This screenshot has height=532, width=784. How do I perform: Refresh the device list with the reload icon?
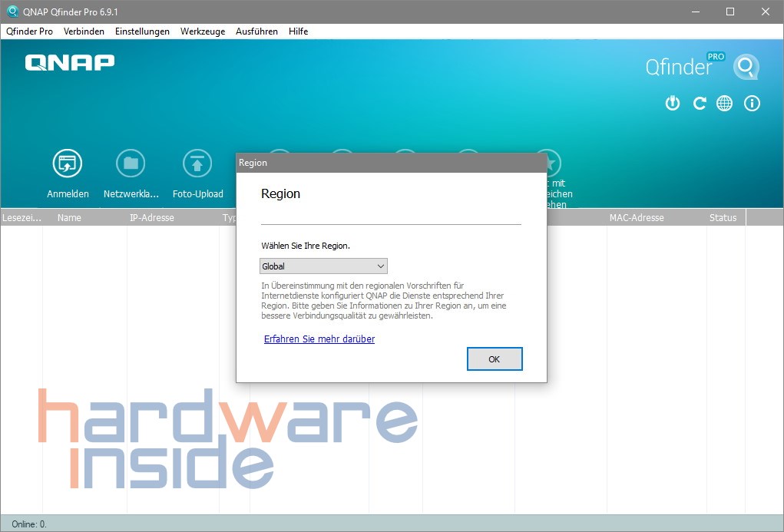coord(699,104)
